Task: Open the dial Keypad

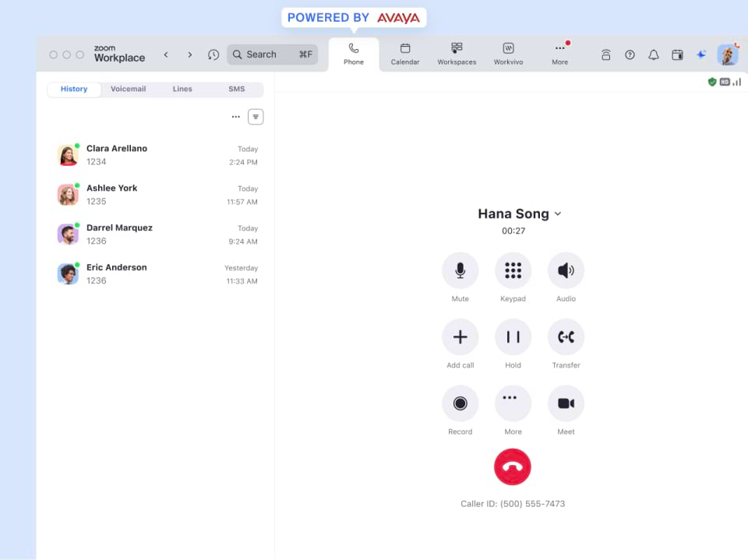Action: (x=513, y=271)
